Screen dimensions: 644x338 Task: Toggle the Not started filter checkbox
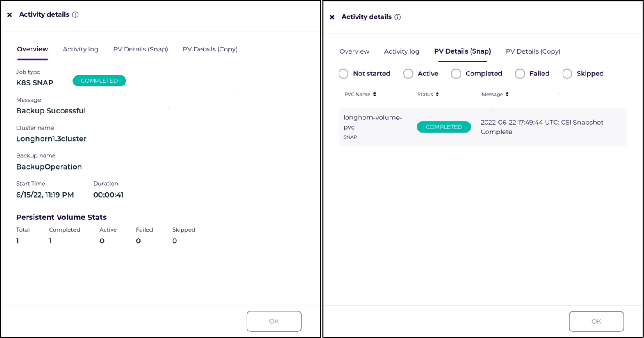(x=343, y=74)
